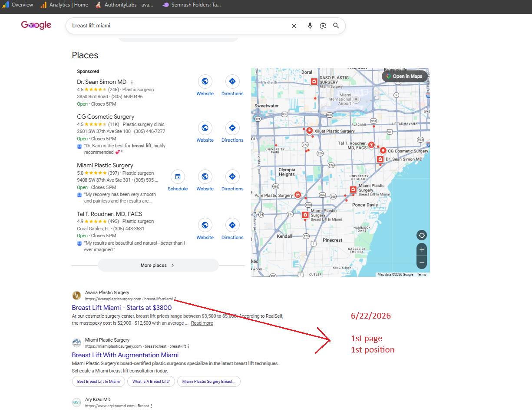This screenshot has height=412, width=532.
Task: Open Google Lens image search icon
Action: pos(323,26)
